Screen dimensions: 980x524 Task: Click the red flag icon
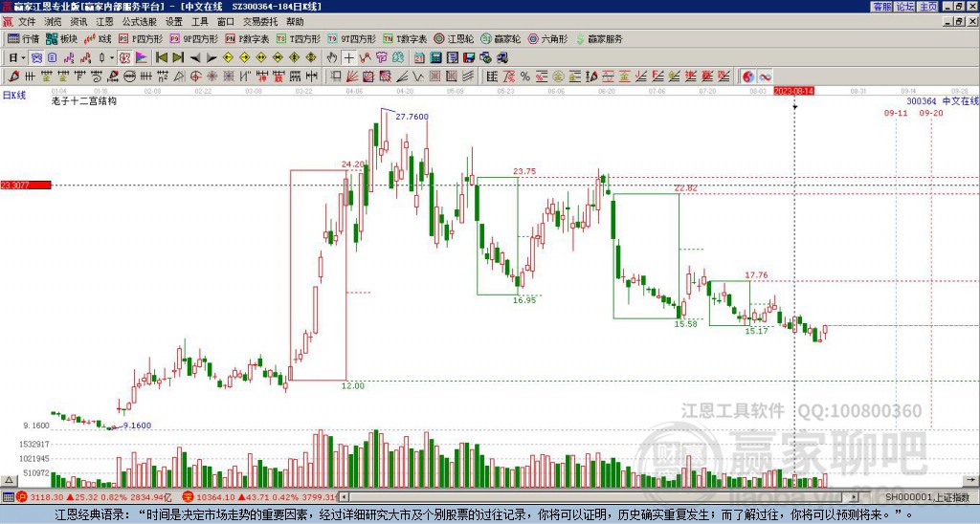pos(142,58)
